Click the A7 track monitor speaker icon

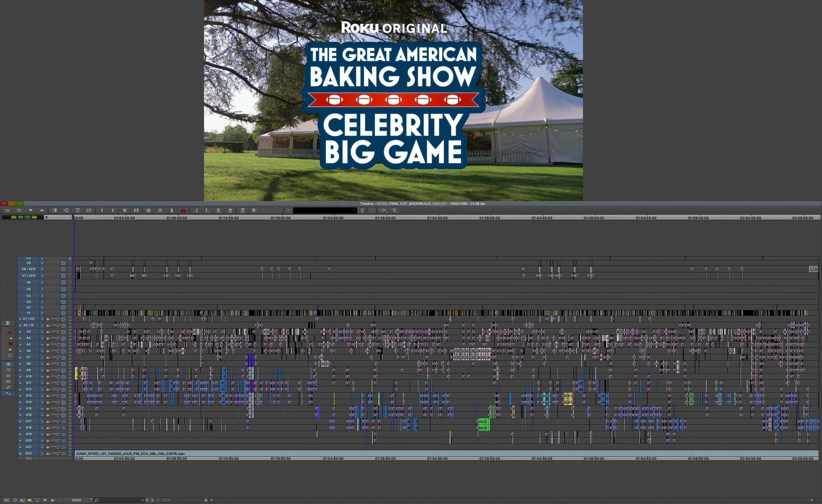(20, 358)
